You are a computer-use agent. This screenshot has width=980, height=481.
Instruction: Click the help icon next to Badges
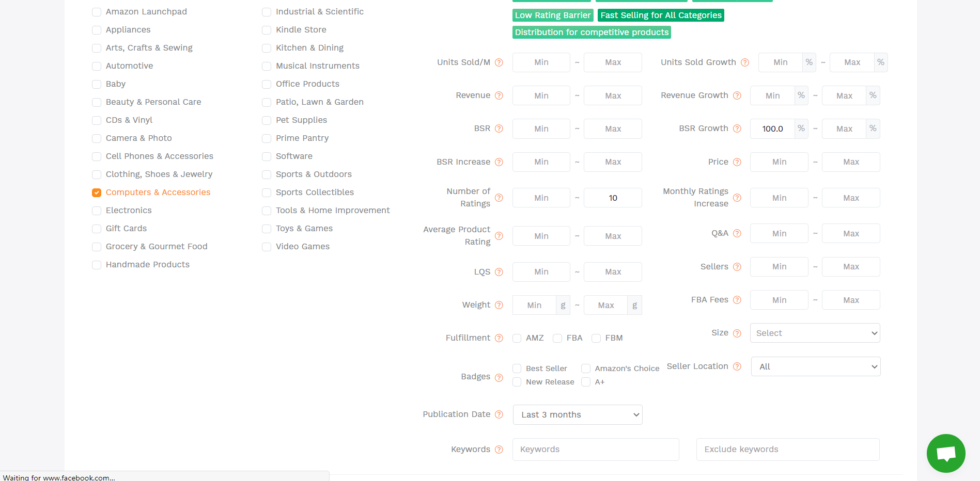click(499, 377)
